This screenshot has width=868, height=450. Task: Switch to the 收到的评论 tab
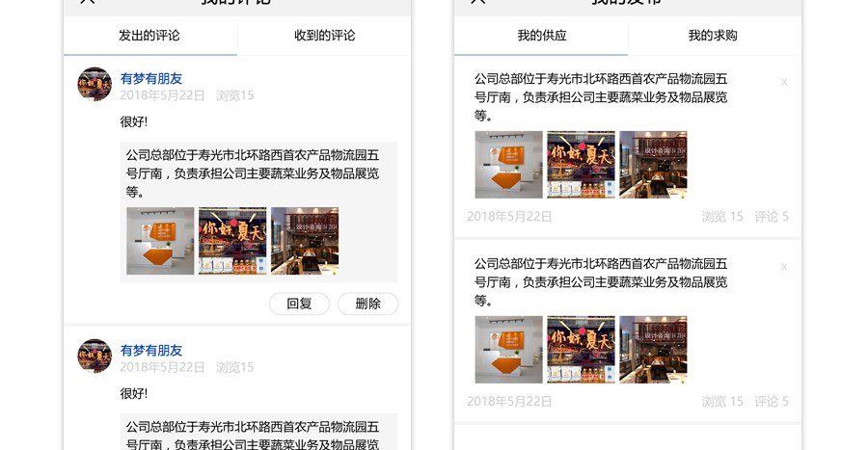324,36
